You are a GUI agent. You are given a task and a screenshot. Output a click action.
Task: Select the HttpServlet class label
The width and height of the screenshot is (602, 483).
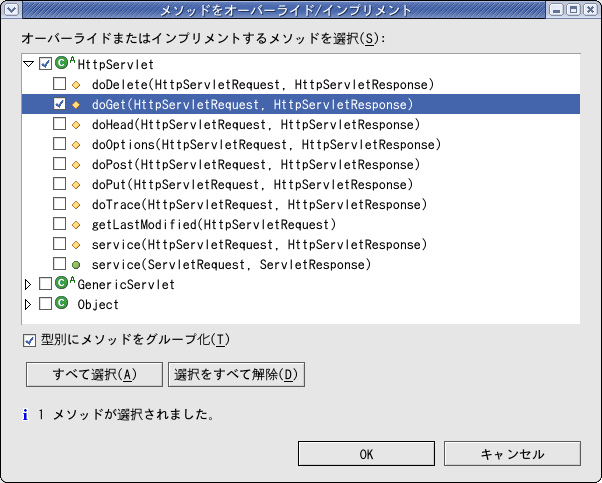click(x=116, y=64)
